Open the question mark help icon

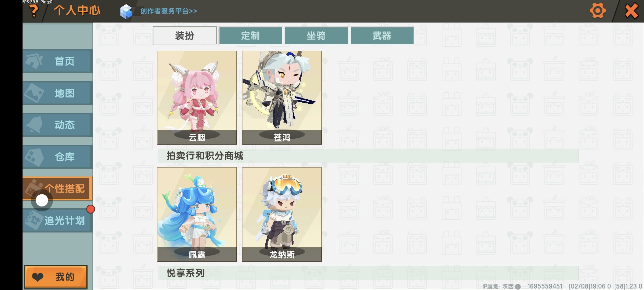click(34, 11)
